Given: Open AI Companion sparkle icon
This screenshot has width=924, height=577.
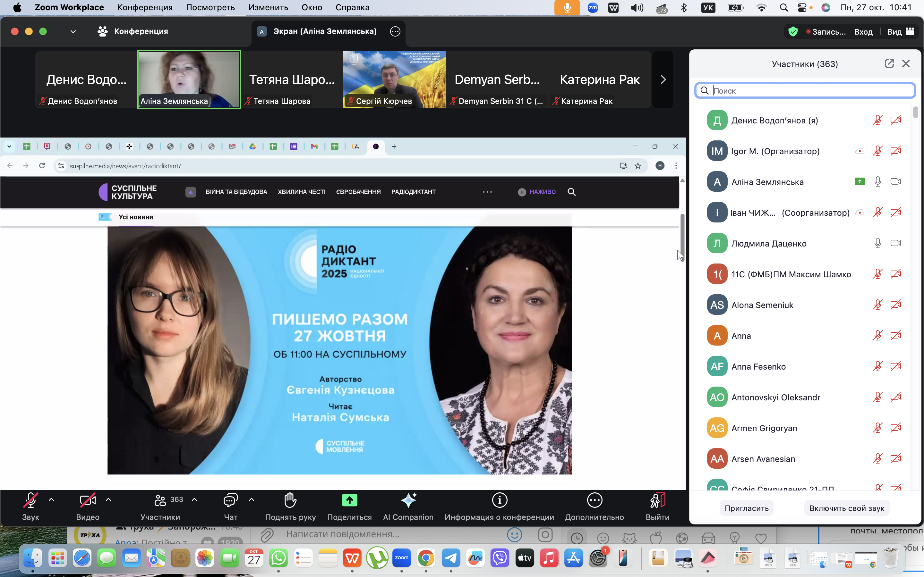Looking at the screenshot, I should tap(408, 500).
